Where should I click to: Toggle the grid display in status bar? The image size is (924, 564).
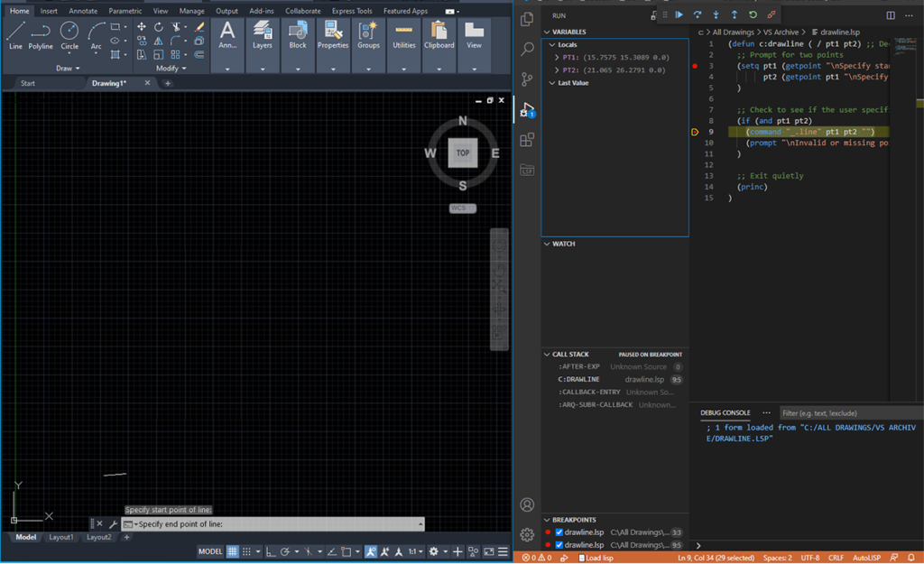pos(233,551)
